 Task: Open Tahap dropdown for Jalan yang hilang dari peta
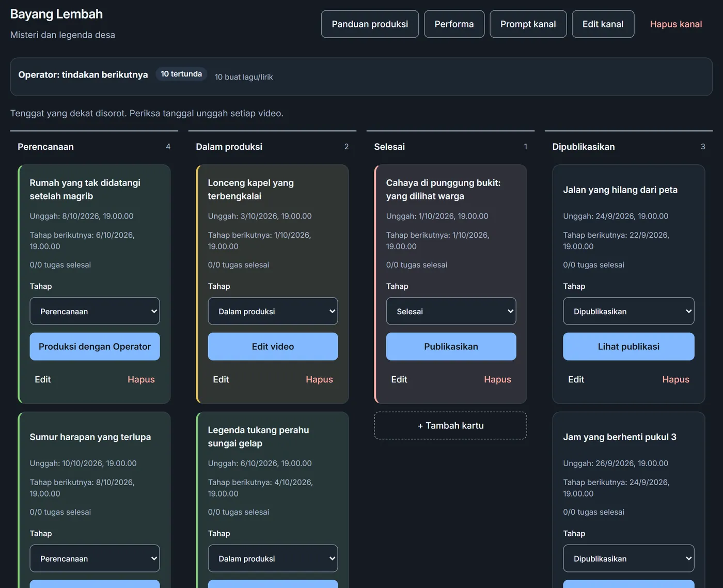click(628, 311)
